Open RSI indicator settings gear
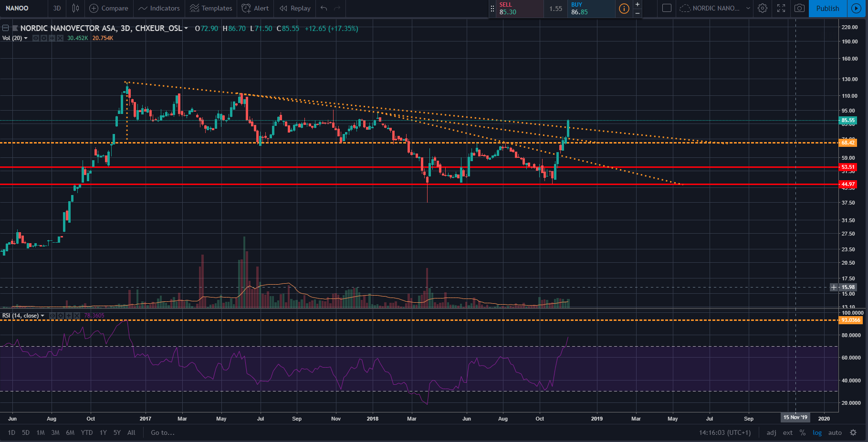 [61, 316]
